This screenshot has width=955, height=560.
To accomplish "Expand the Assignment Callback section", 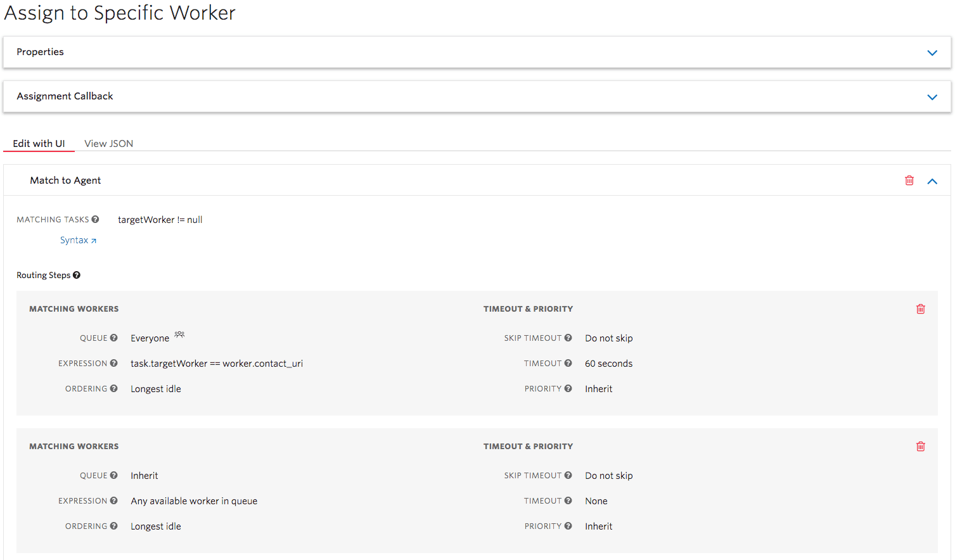I will (932, 97).
